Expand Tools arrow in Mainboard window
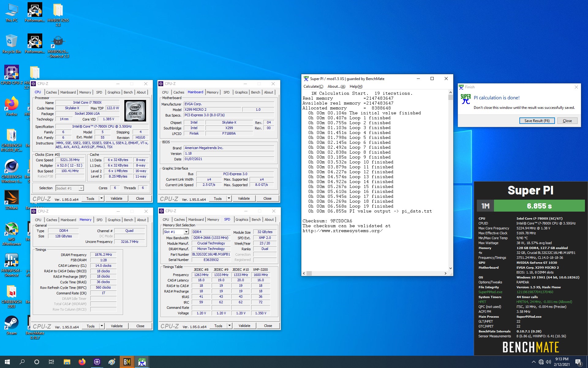This screenshot has width=588, height=368. pyautogui.click(x=229, y=198)
